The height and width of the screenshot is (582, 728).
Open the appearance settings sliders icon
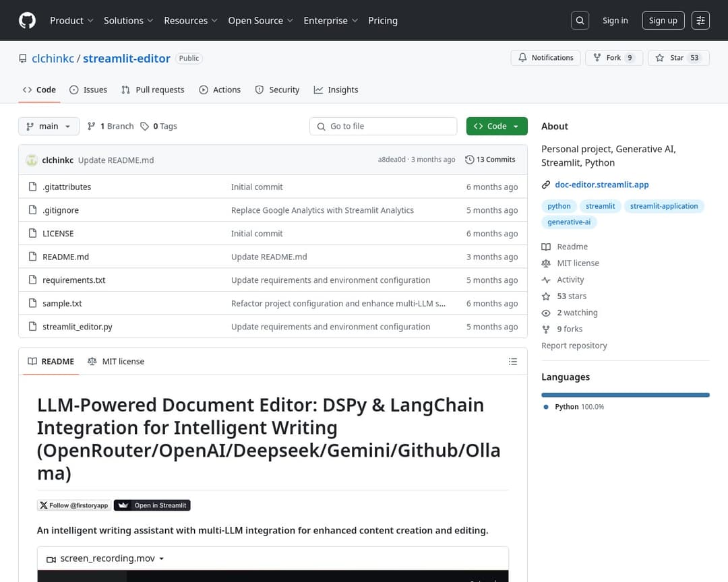coord(700,20)
